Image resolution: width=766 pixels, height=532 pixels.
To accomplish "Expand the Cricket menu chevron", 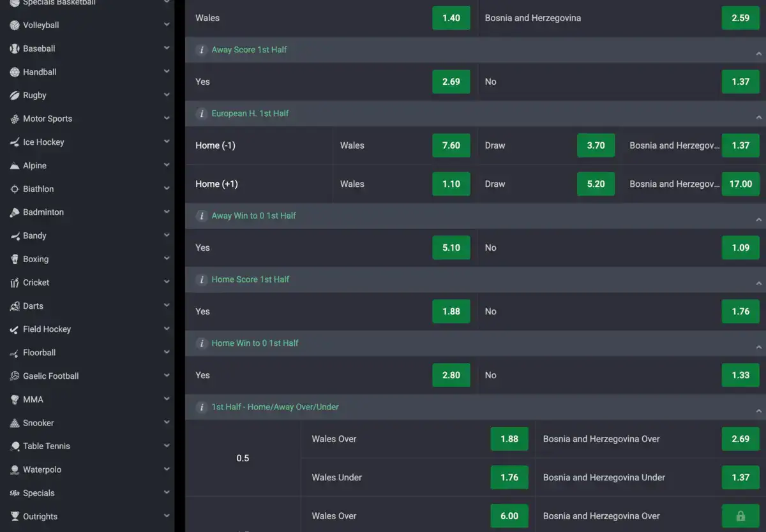I will (x=167, y=282).
